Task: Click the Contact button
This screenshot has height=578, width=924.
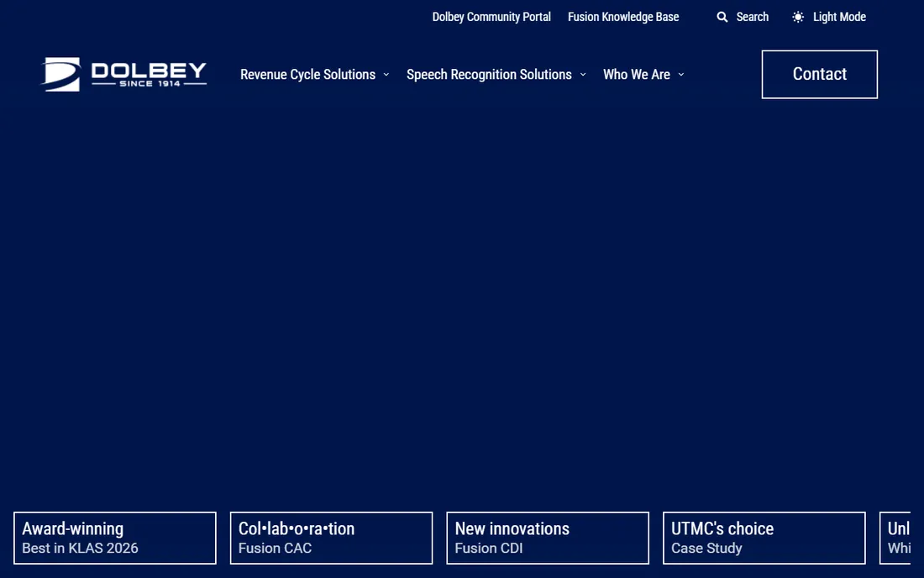Action: click(x=819, y=74)
